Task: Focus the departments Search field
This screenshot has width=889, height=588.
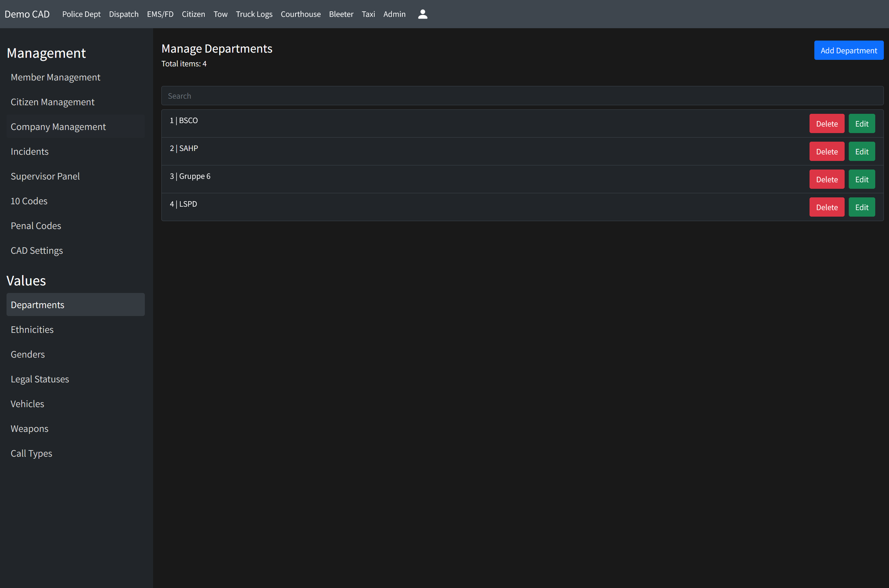Action: click(x=522, y=96)
